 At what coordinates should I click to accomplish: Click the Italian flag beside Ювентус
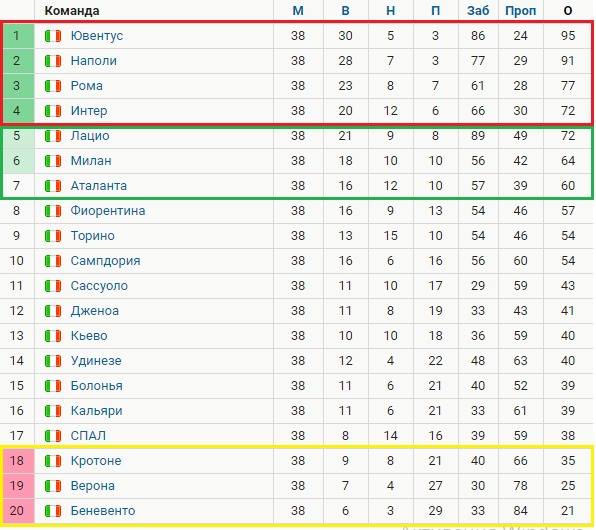[x=53, y=36]
